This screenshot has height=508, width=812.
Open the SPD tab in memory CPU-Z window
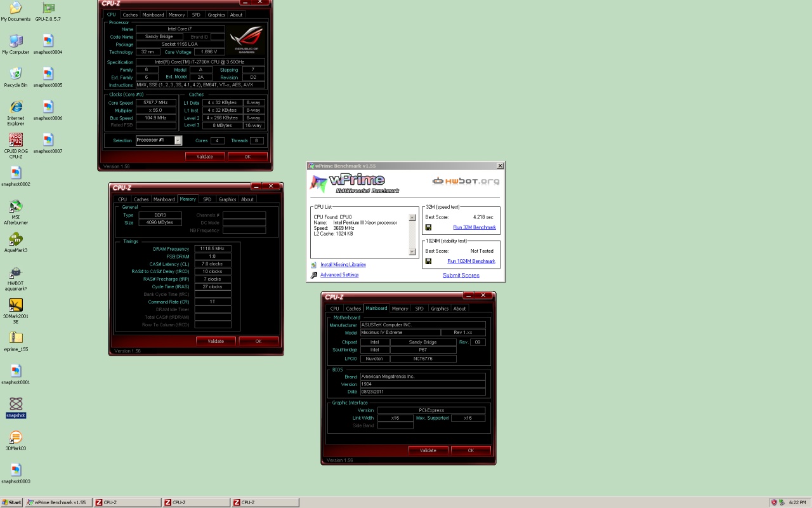coord(207,199)
